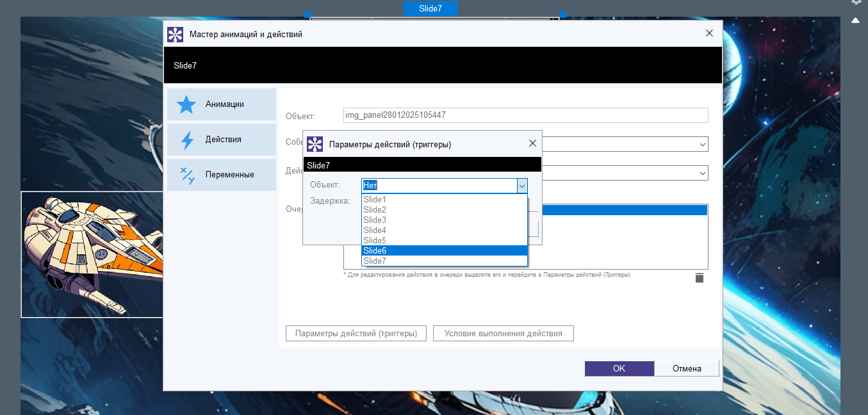Collapse panel with white up arrow
868x415 pixels.
coord(855,20)
